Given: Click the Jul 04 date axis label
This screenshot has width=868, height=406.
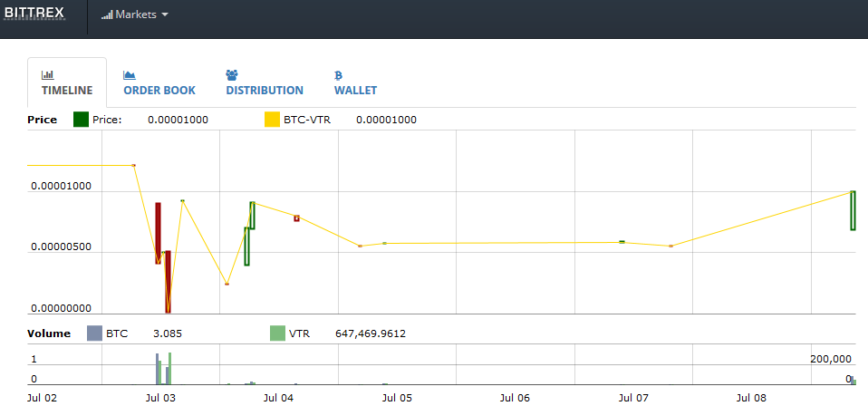Looking at the screenshot, I should pos(278,398).
